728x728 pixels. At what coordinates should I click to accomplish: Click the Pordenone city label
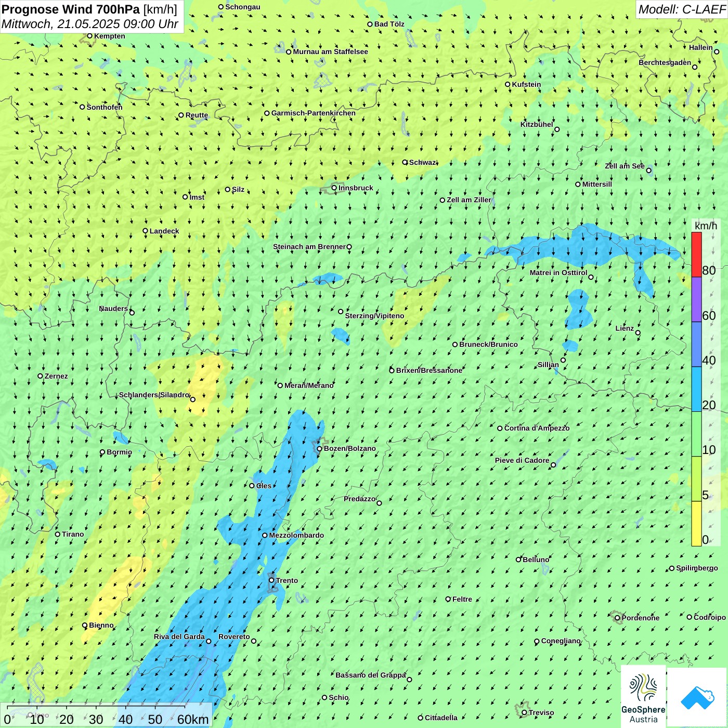tap(641, 618)
